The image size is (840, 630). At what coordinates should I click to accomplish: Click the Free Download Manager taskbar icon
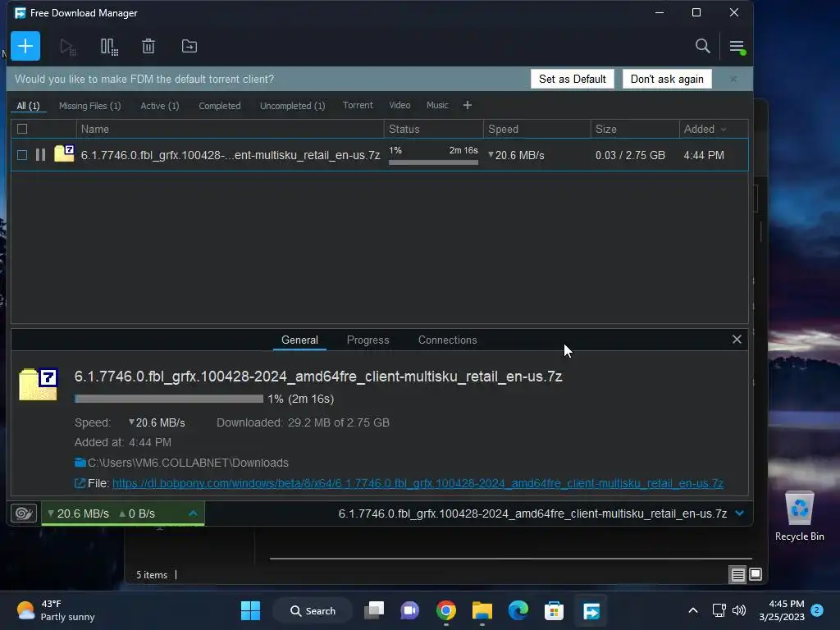tap(591, 610)
